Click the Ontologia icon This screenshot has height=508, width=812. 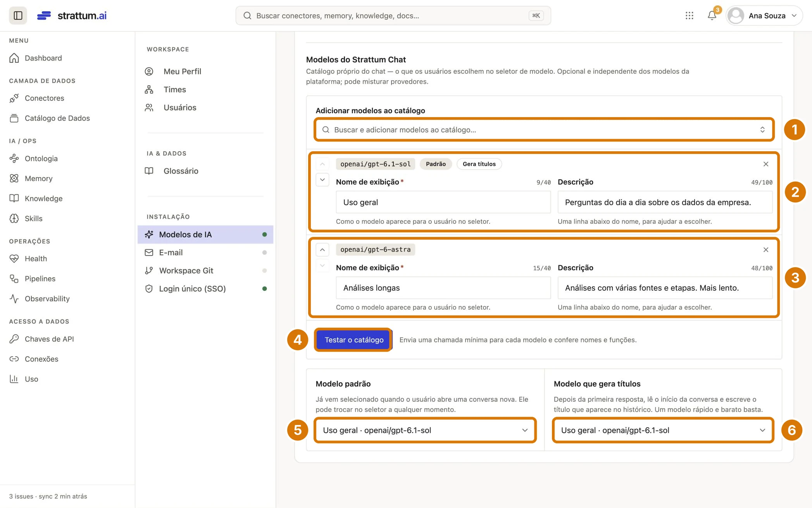pos(14,158)
